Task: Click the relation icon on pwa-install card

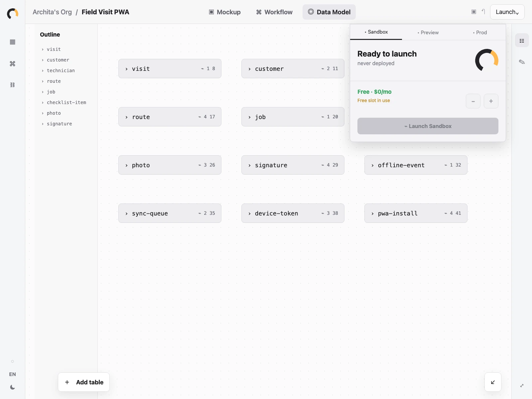Action: click(x=446, y=213)
